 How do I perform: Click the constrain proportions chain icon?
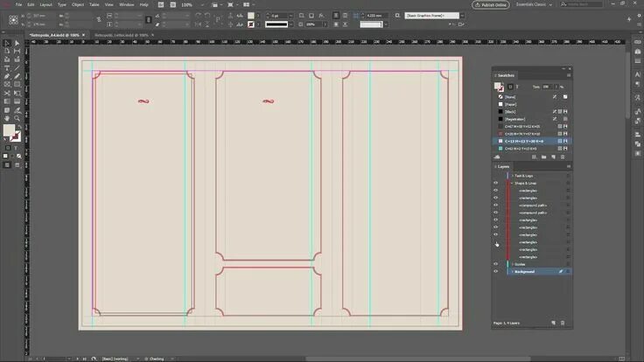coord(99,20)
